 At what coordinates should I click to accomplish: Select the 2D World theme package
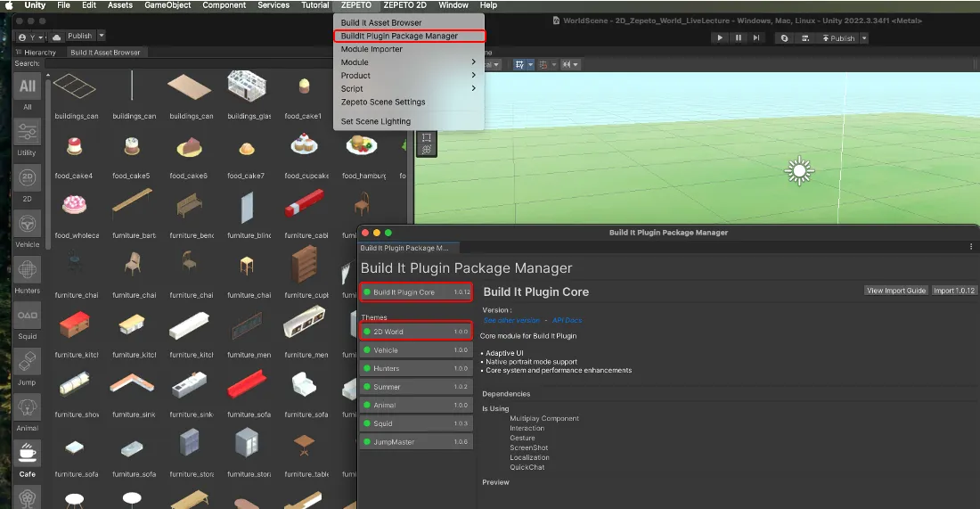(x=416, y=332)
